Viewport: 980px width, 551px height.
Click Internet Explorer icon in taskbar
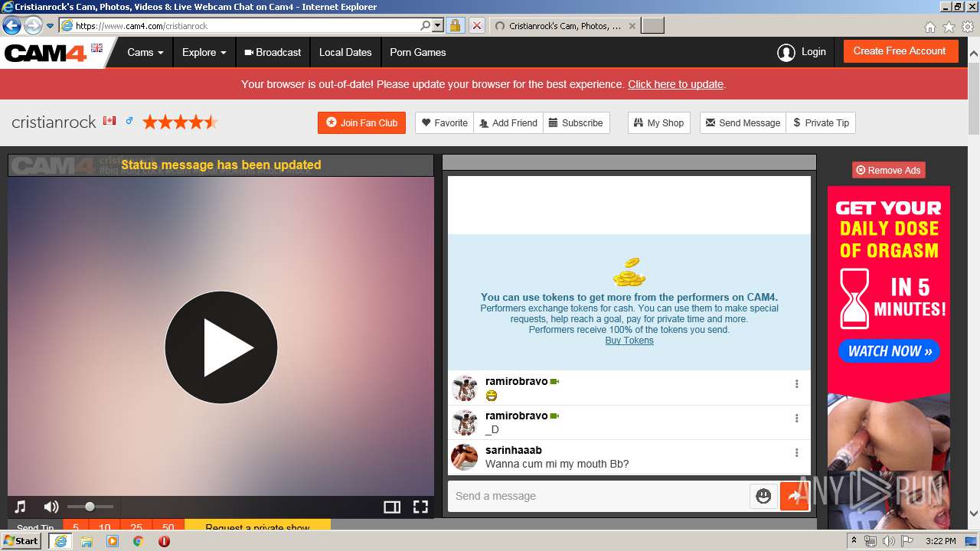pos(60,540)
